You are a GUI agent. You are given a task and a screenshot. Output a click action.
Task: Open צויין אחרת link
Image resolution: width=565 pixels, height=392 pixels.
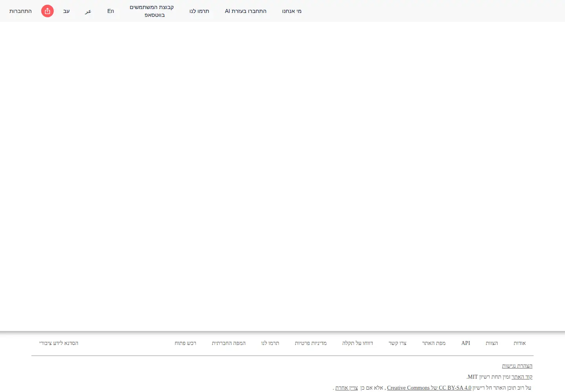click(346, 388)
